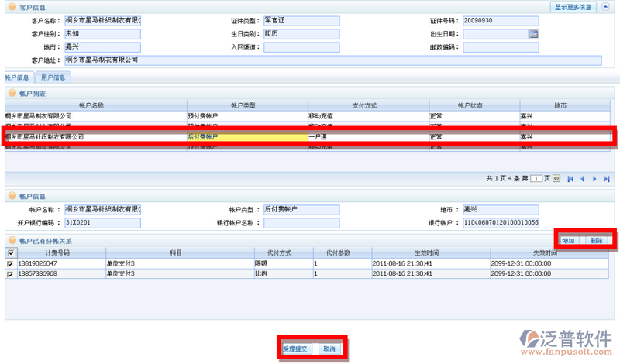Viewport: 620px width, 364px height.
Task: Click the 取消 button
Action: coord(329,349)
